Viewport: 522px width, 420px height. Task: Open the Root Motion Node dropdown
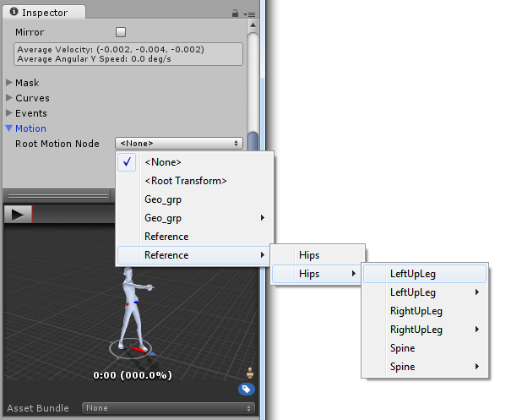click(179, 144)
